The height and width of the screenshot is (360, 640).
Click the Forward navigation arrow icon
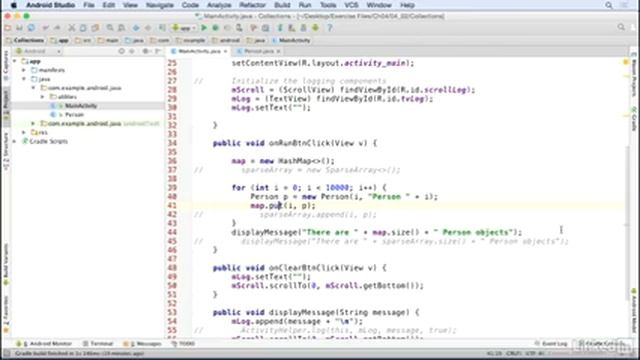tap(148, 28)
